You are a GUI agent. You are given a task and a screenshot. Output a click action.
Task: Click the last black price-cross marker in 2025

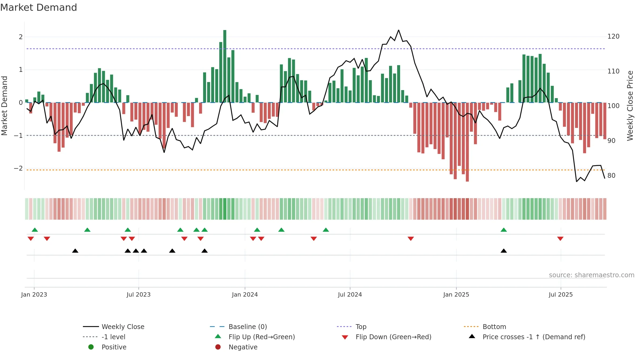tap(504, 251)
